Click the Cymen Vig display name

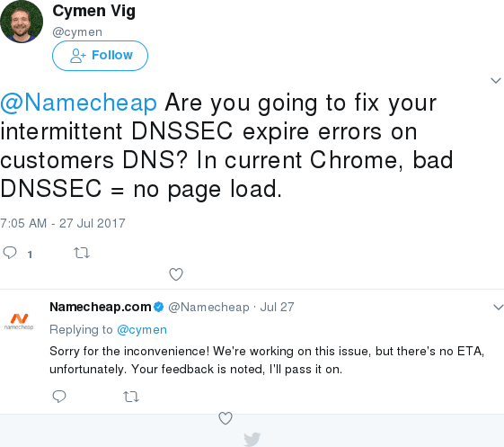pyautogui.click(x=93, y=11)
